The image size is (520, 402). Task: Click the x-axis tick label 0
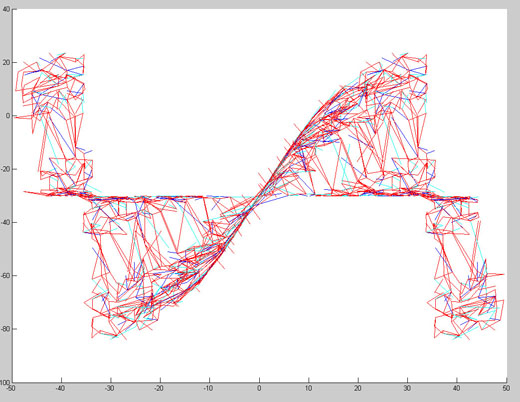pyautogui.click(x=259, y=388)
